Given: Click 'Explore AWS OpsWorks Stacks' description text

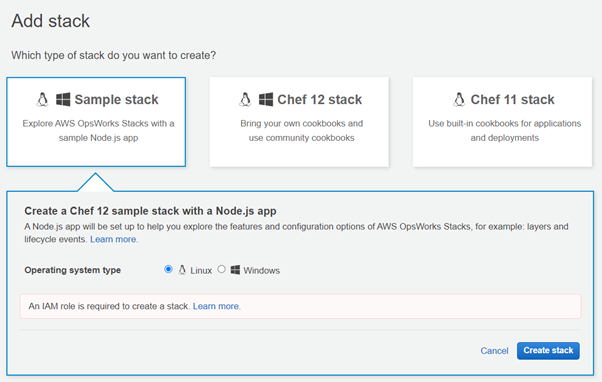Looking at the screenshot, I should coord(98,131).
